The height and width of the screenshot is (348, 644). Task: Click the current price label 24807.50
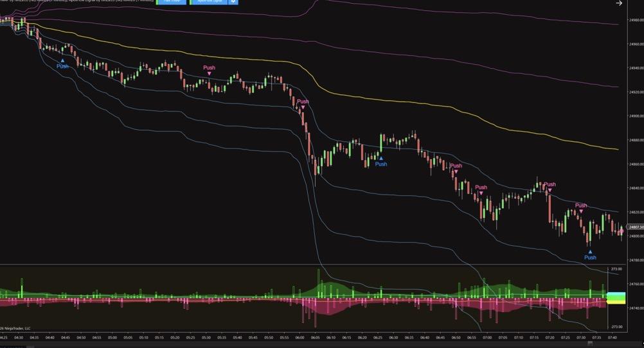point(635,227)
